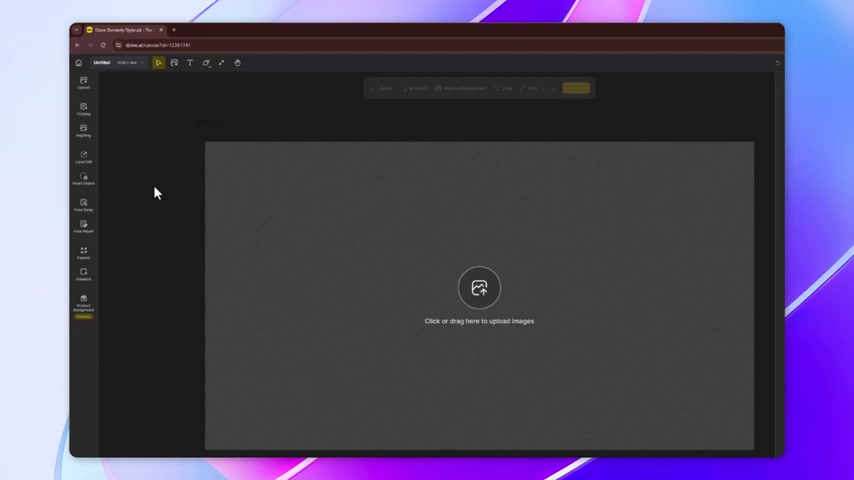Reload the page with the browser refresh button
The image size is (854, 480).
103,45
